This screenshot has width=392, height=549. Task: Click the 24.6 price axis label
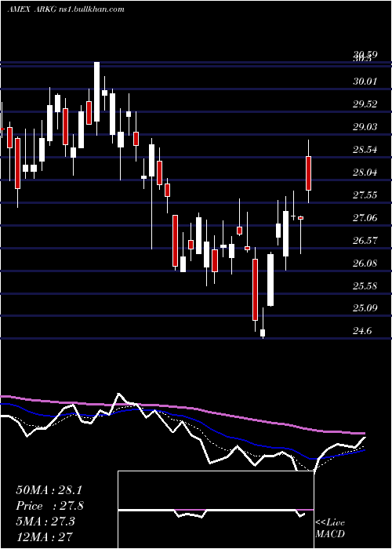point(362,331)
